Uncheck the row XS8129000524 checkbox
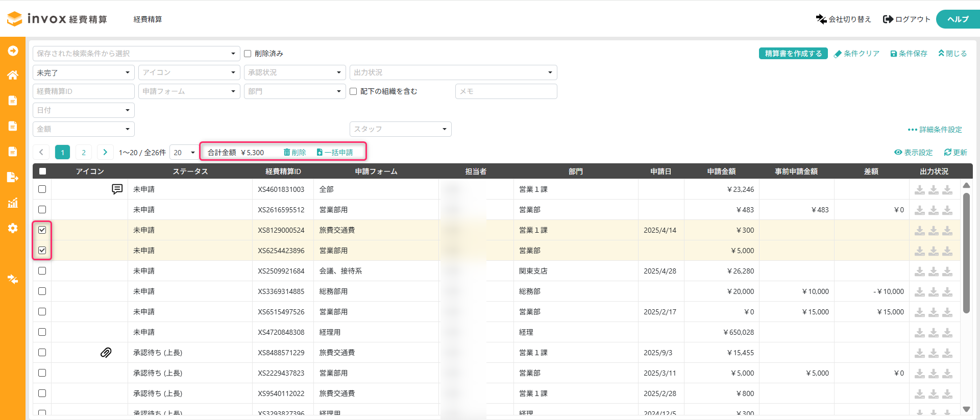 point(42,230)
